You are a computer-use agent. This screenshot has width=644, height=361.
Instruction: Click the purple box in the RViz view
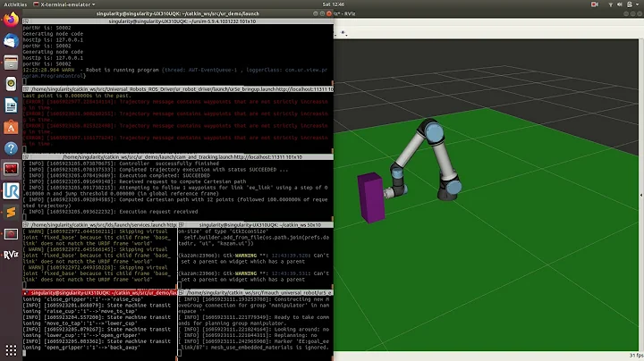370,197
